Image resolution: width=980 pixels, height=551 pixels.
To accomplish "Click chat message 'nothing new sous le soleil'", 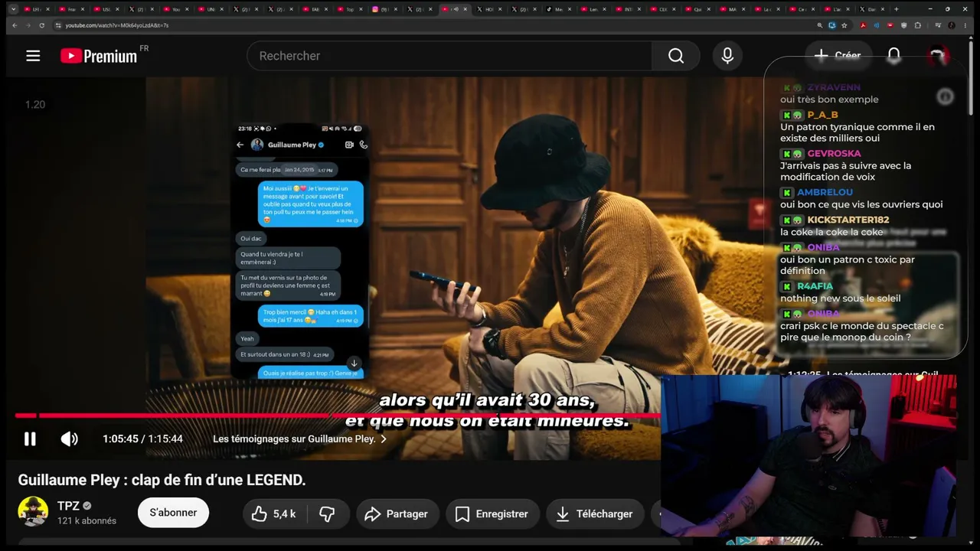I will point(840,298).
